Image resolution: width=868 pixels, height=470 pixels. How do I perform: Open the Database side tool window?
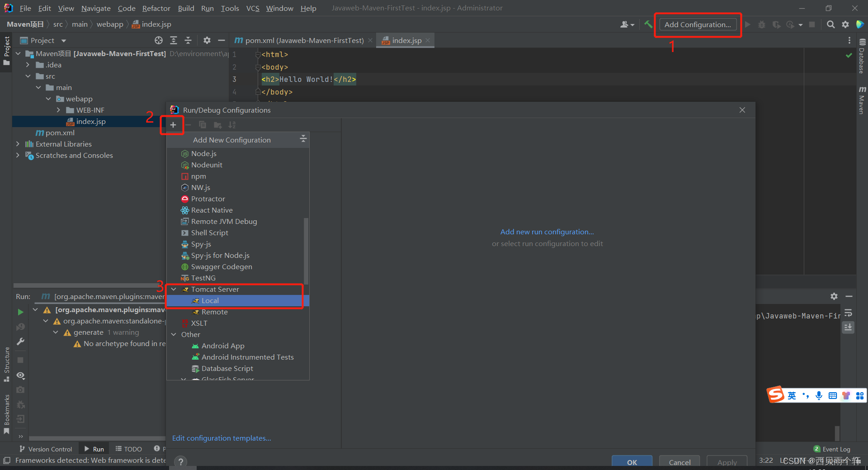pos(862,56)
